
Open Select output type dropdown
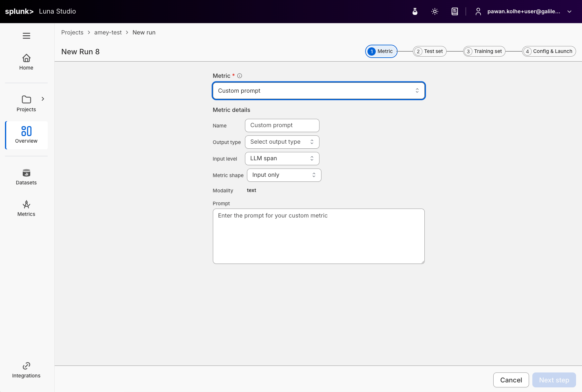282,142
